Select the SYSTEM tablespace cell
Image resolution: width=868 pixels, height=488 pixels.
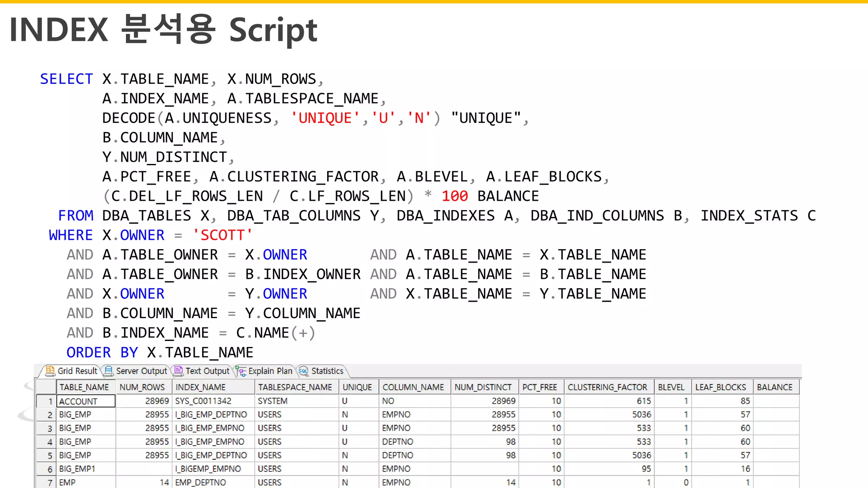pyautogui.click(x=296, y=401)
